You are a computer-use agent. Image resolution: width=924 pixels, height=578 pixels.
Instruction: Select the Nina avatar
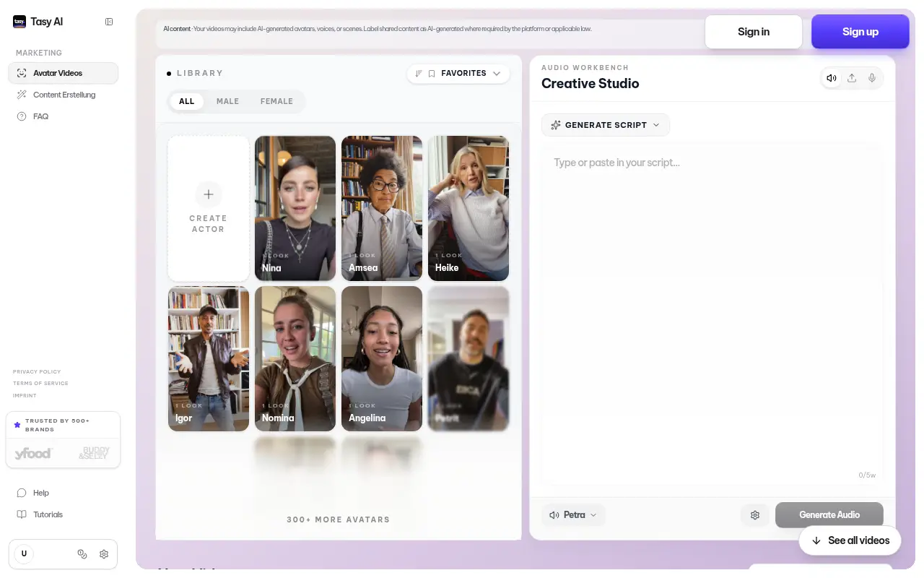[x=295, y=209]
